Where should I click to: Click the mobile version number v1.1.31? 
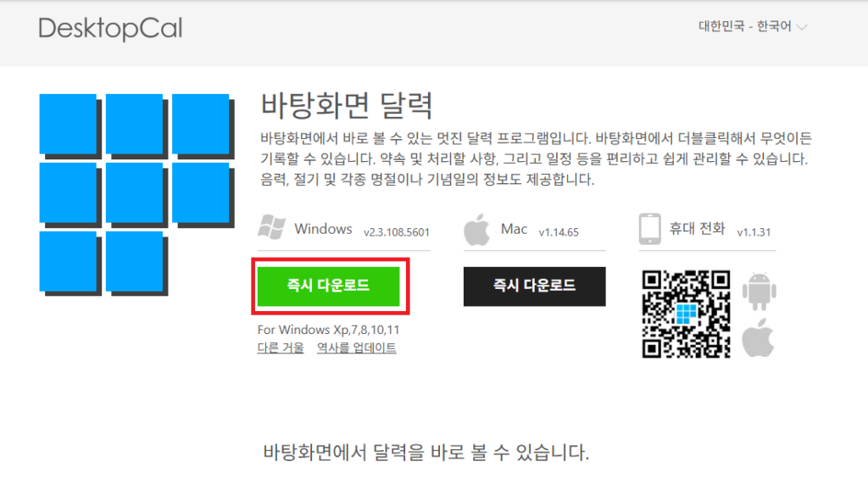click(754, 231)
